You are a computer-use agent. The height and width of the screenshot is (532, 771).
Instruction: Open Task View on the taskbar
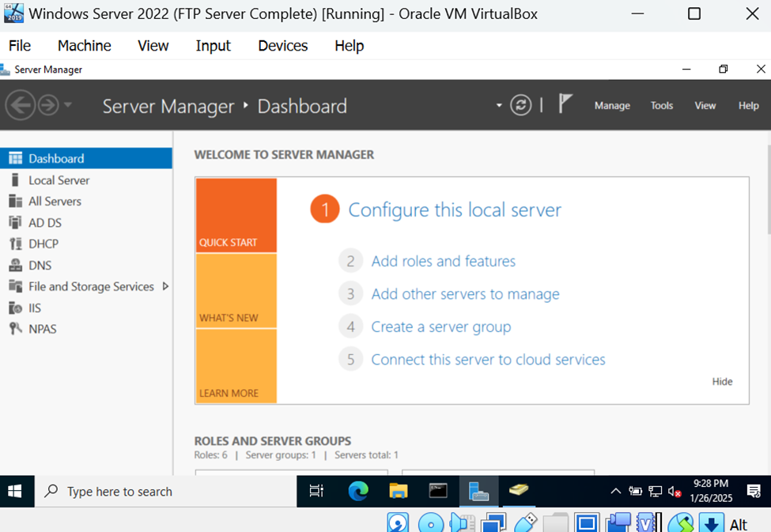pos(316,491)
